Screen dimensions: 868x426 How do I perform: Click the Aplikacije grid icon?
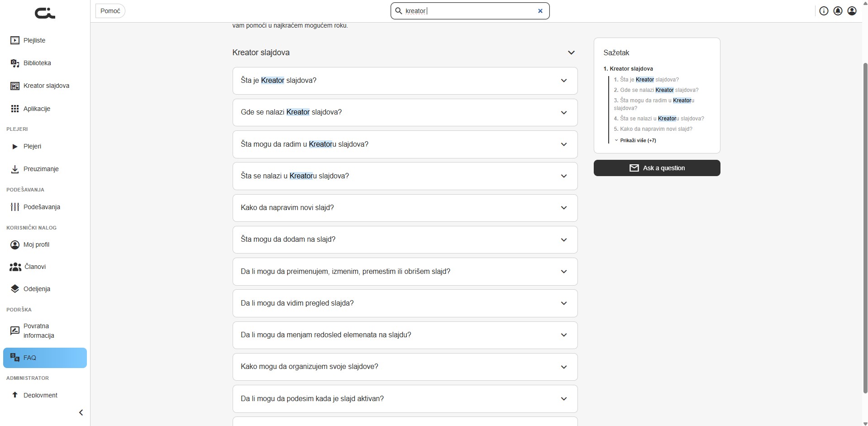tap(15, 109)
